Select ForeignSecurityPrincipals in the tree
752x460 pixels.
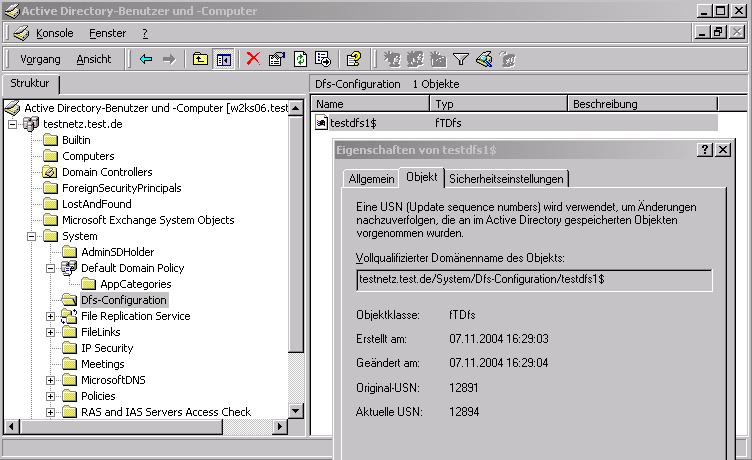tap(122, 188)
